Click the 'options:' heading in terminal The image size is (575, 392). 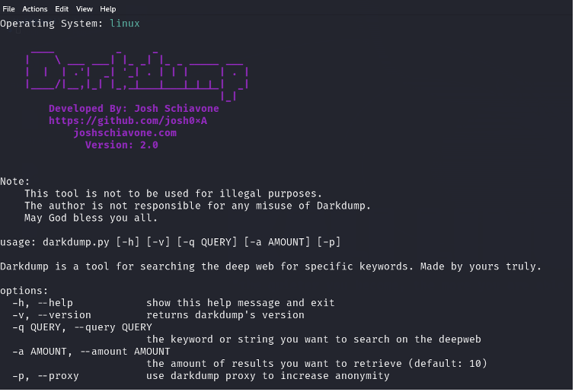[24, 291]
